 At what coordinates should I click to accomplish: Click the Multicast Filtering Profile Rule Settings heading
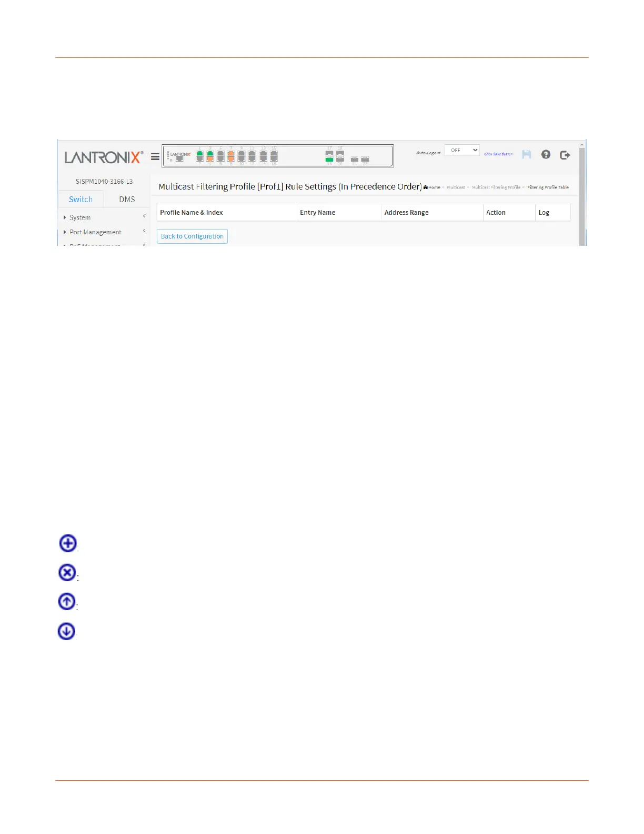click(290, 186)
